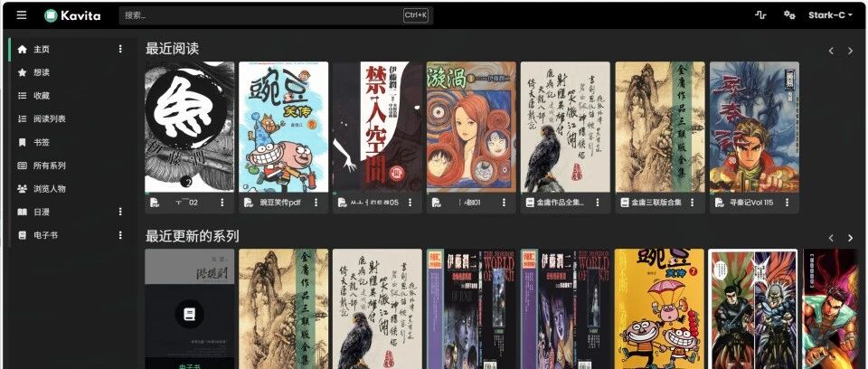Open the 金庸三联版合集 cover in 最近阅读

660,127
